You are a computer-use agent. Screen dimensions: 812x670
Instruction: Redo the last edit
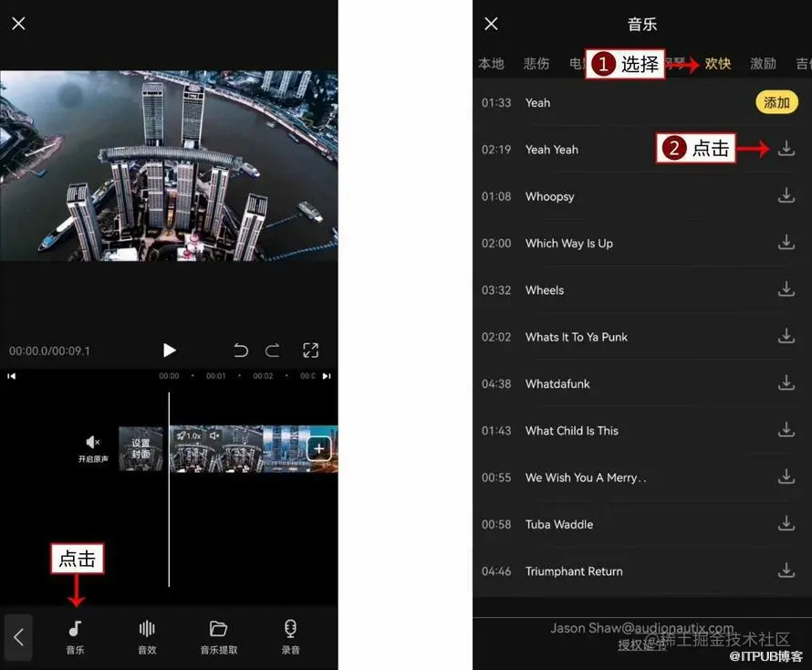click(x=273, y=351)
